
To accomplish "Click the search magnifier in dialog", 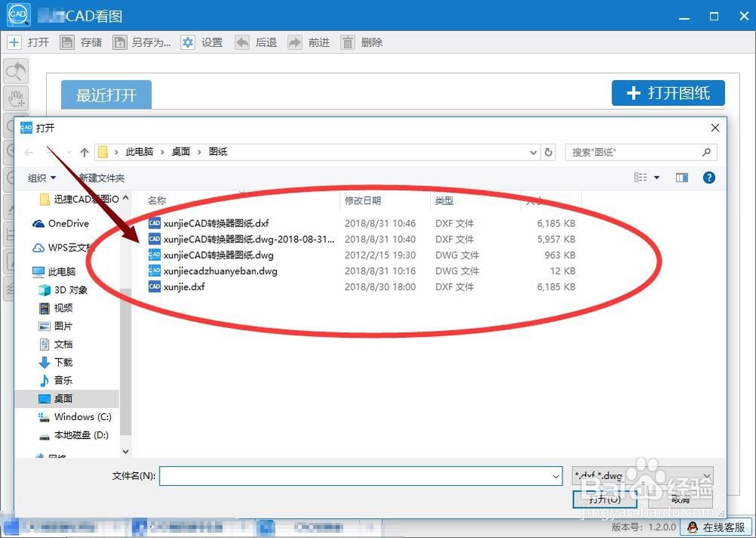I will [x=706, y=153].
